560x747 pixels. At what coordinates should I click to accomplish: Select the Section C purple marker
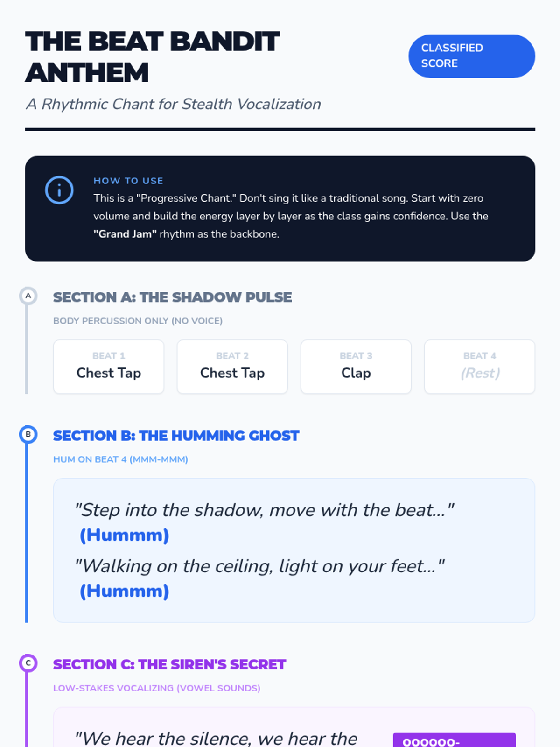tap(28, 663)
